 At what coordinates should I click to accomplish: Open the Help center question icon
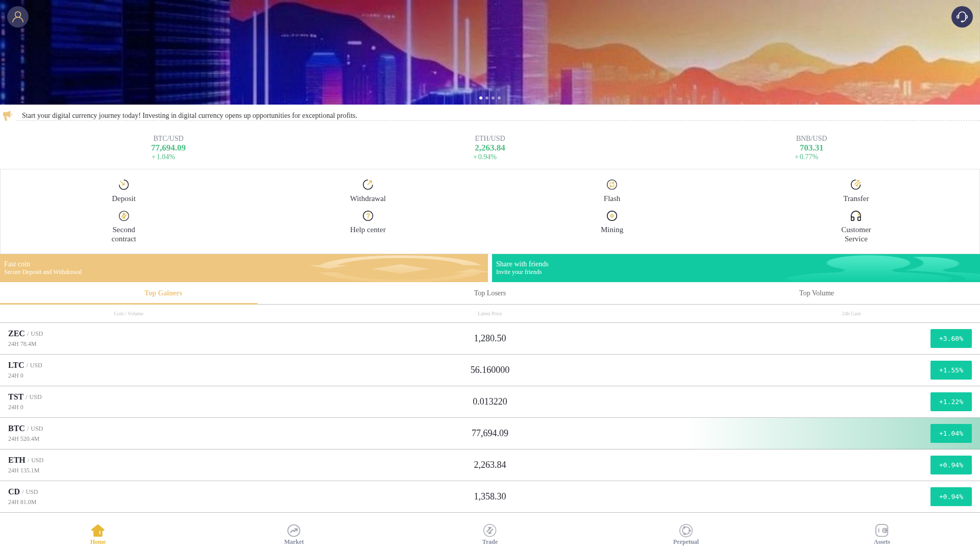coord(367,216)
